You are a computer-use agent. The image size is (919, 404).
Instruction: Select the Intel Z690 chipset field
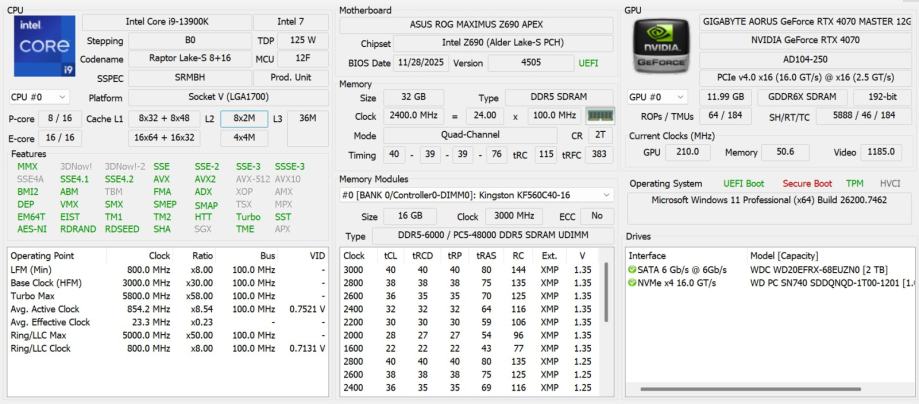click(x=503, y=43)
